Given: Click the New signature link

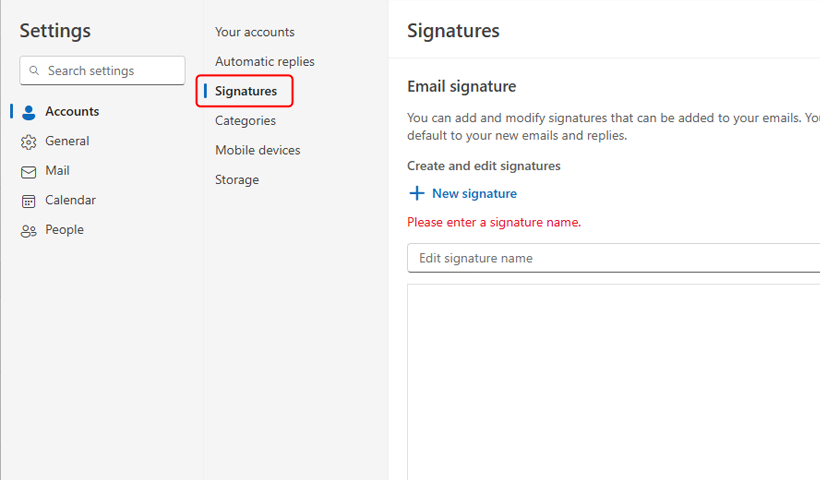Looking at the screenshot, I should (474, 193).
